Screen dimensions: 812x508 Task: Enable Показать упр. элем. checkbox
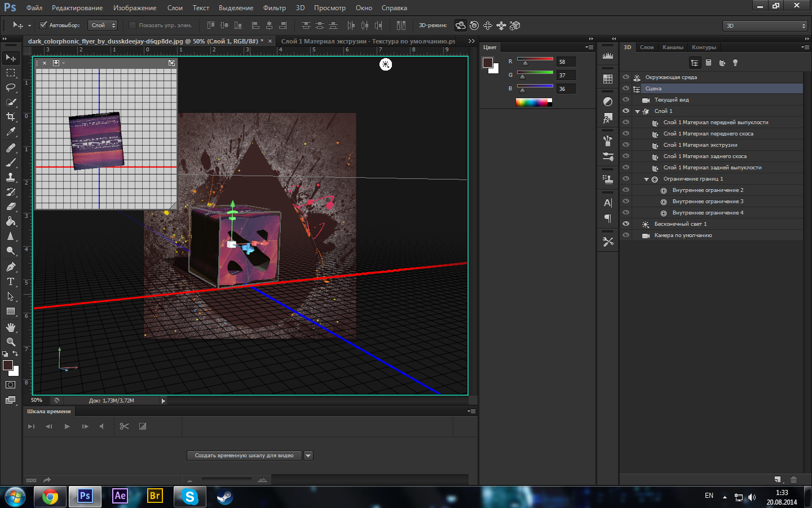point(133,25)
